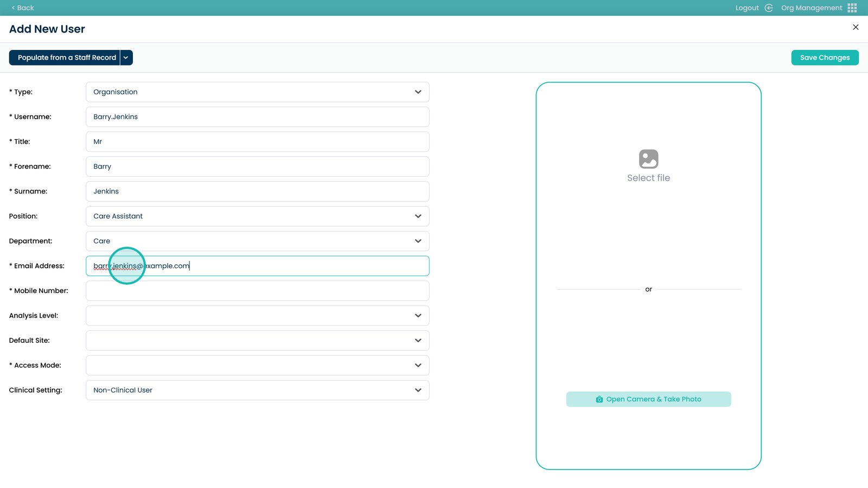Click the empty Mobile Number field
The height and width of the screenshot is (488, 868).
(258, 291)
